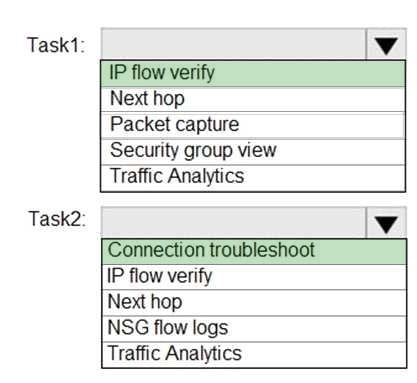Select Packet capture option
Viewport: 417px width, 383px height.
point(253,125)
